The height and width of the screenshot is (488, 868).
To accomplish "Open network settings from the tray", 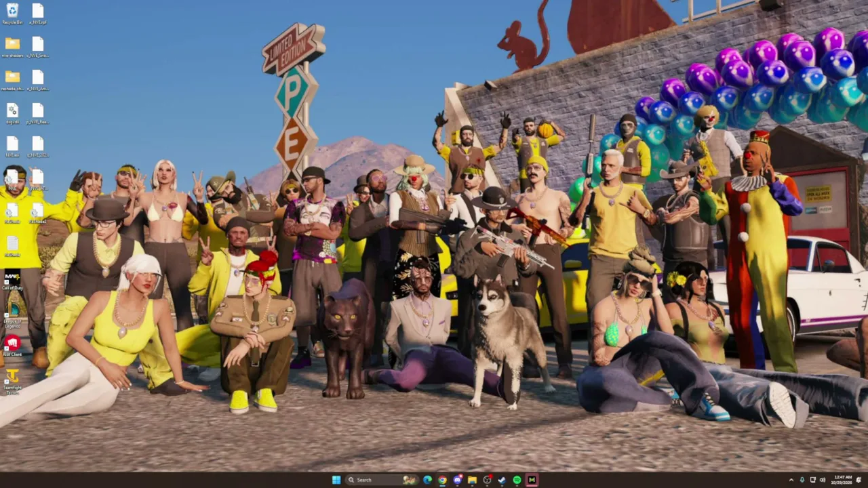I will (813, 480).
